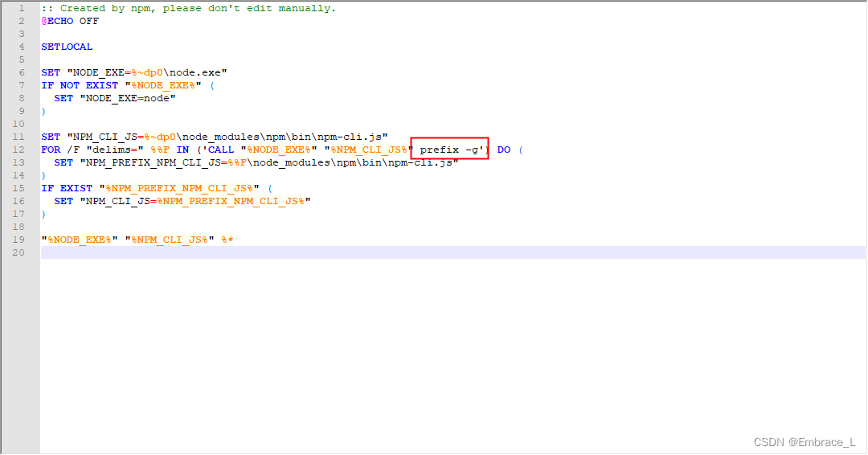The image size is (868, 455).
Task: Click line number 20 in the gutter
Action: click(x=18, y=252)
